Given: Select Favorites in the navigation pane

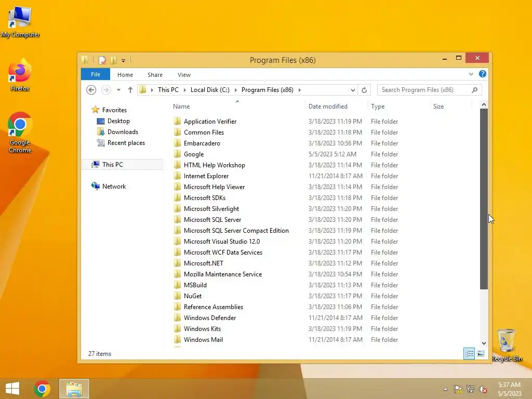Looking at the screenshot, I should (x=114, y=110).
